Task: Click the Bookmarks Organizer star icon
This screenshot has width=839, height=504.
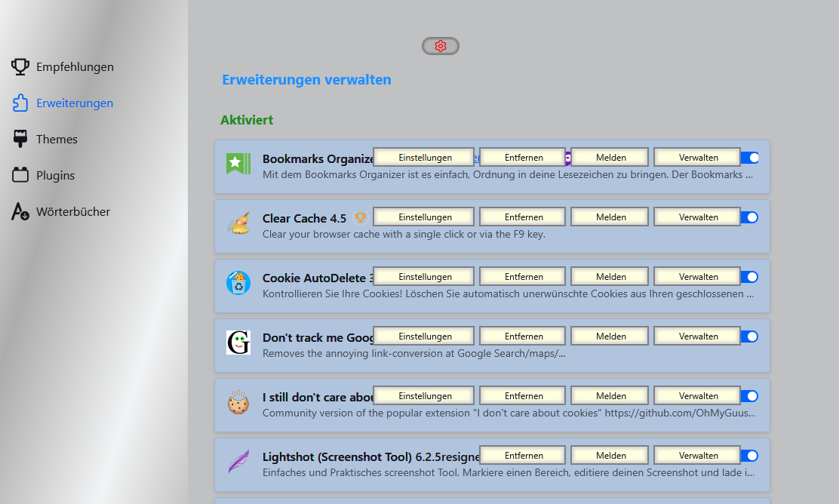Action: [x=238, y=164]
